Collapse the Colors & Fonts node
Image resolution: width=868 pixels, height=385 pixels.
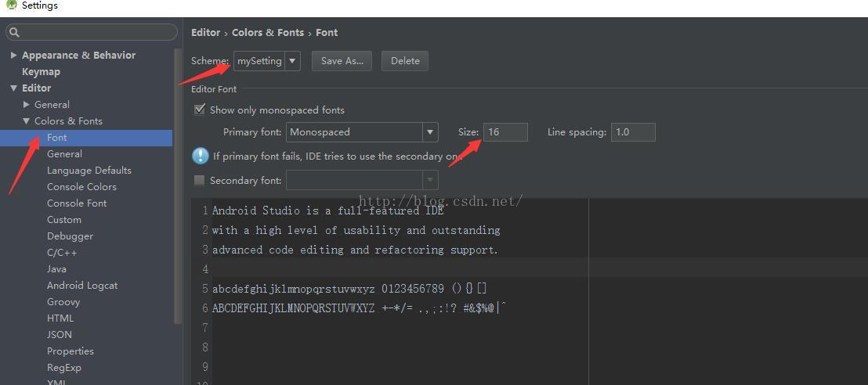(27, 121)
